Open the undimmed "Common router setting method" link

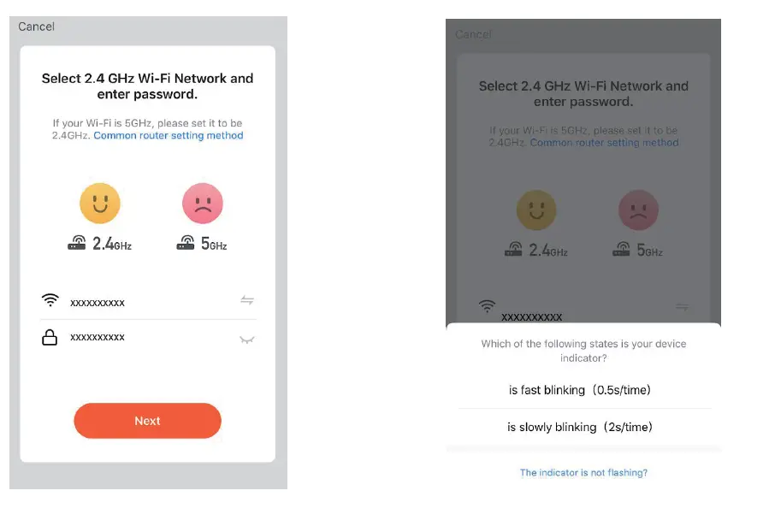[x=169, y=135]
